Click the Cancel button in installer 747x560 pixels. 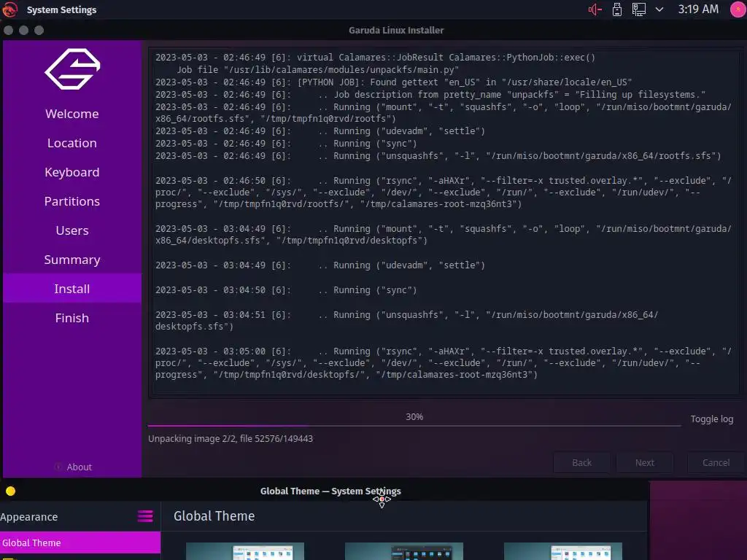point(716,462)
